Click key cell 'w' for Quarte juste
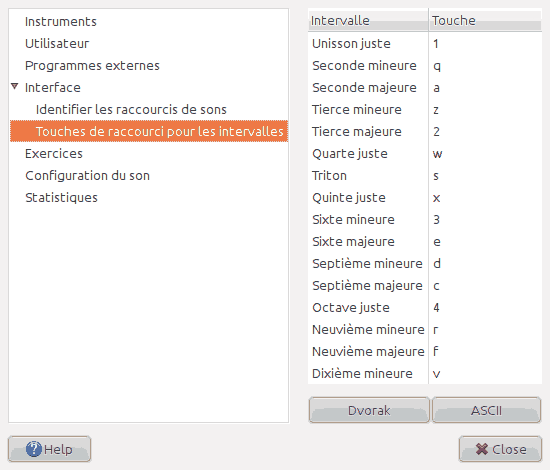The height and width of the screenshot is (470, 550). (x=485, y=154)
